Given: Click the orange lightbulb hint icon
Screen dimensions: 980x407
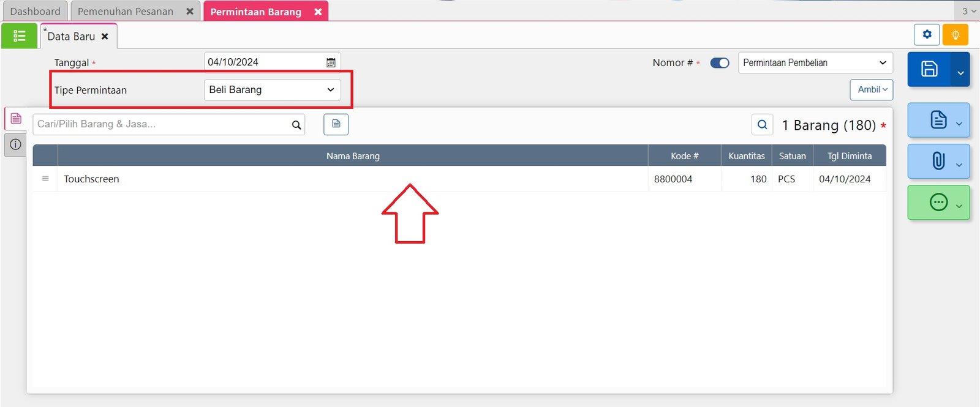Looking at the screenshot, I should (x=955, y=35).
